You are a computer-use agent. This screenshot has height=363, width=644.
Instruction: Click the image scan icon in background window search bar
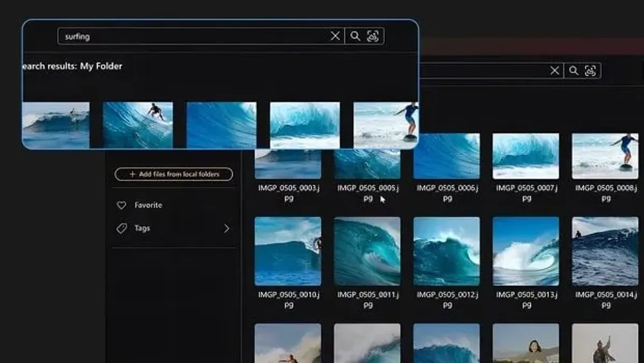pyautogui.click(x=590, y=71)
